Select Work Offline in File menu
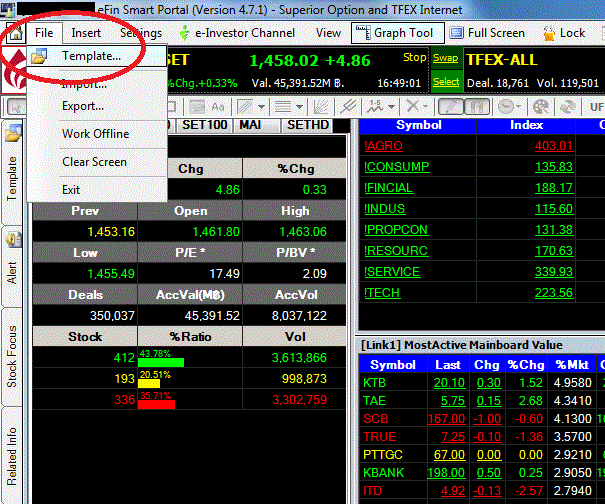Viewport: 605px width, 504px height. coord(97,134)
